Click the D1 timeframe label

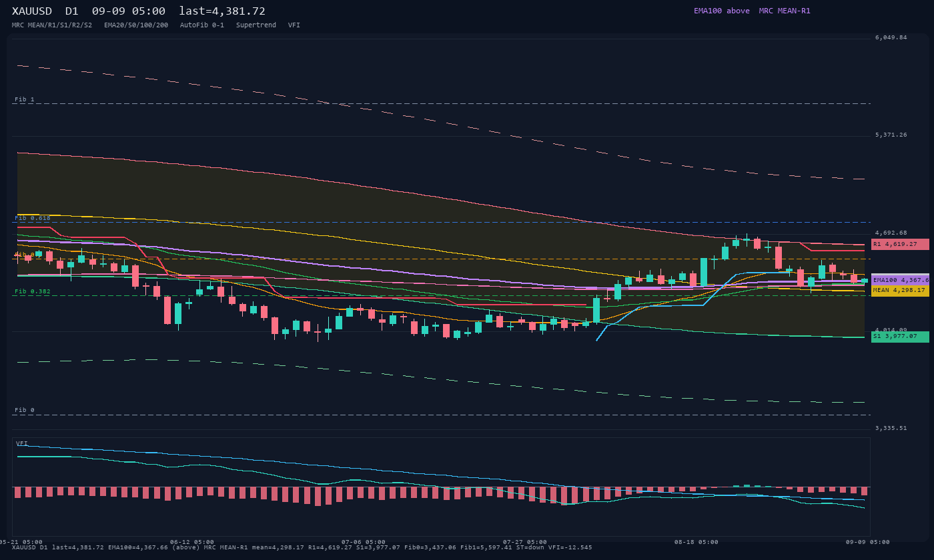point(72,11)
